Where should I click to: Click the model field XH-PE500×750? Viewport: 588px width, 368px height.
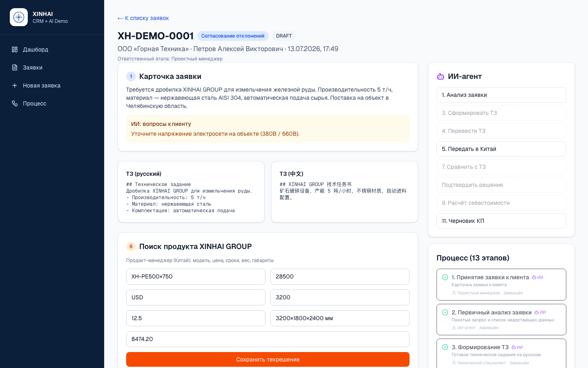tap(196, 276)
